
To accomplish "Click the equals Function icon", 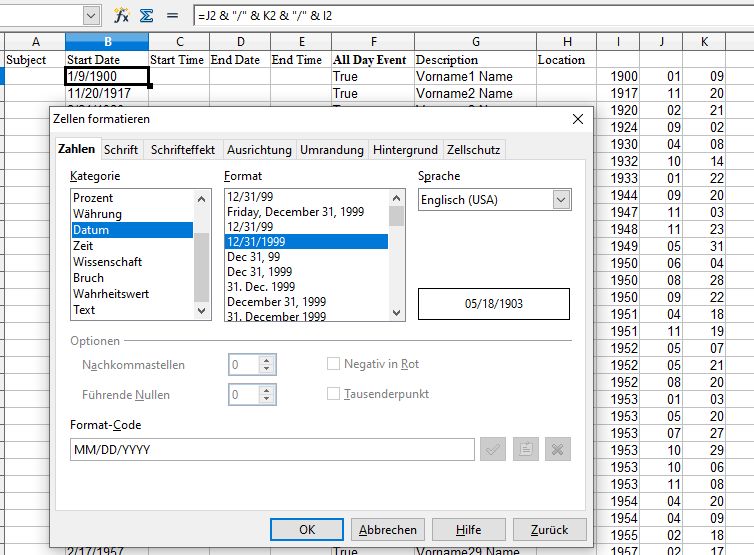I will 172,16.
